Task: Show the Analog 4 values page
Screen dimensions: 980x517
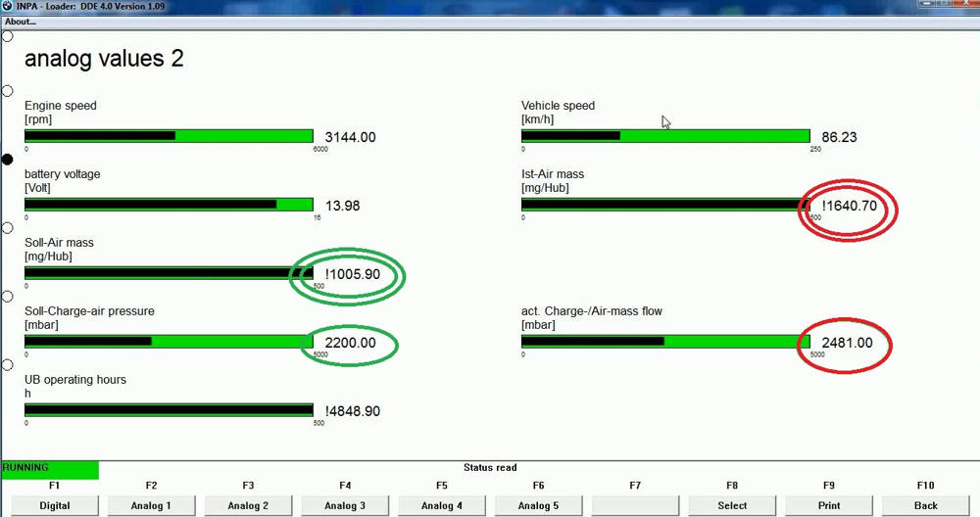Action: [x=442, y=505]
